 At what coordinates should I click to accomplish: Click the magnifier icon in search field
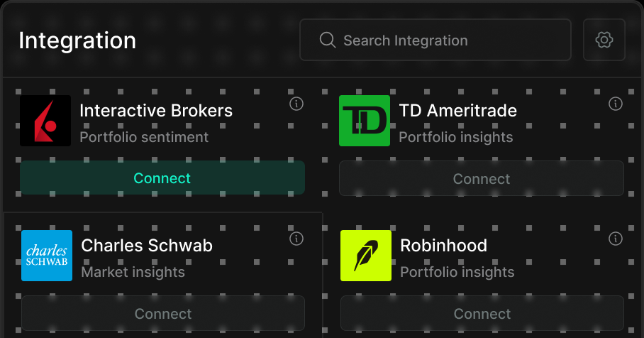tap(328, 40)
